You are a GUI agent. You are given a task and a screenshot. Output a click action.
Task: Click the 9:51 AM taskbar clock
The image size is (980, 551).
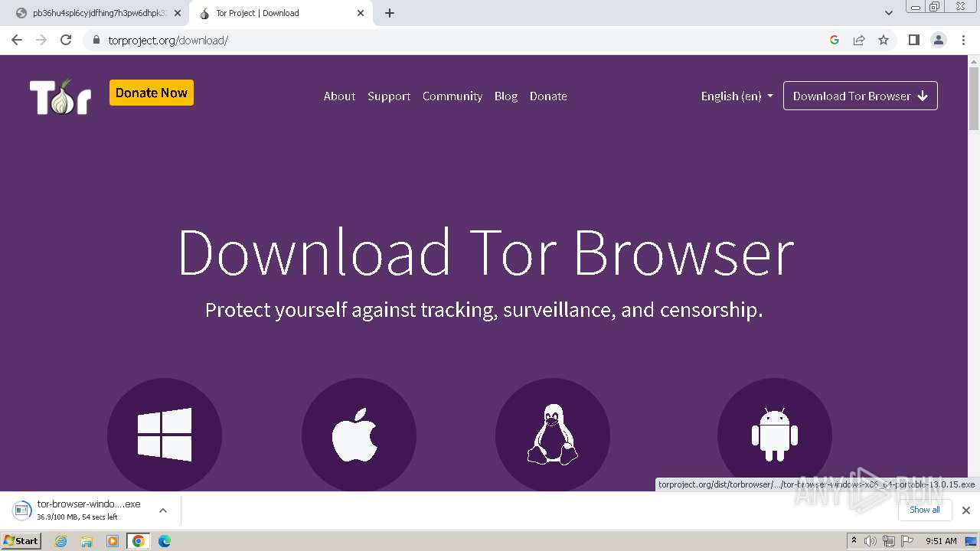point(941,541)
